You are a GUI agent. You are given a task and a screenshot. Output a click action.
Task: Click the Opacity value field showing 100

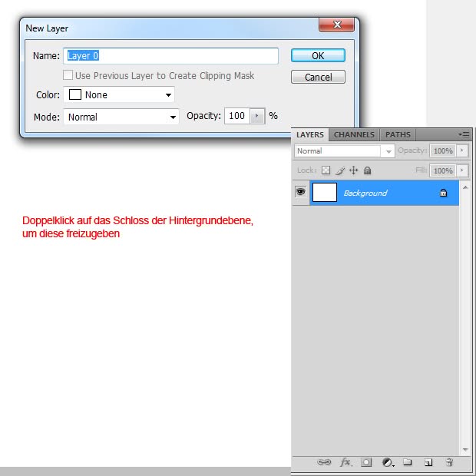point(237,116)
